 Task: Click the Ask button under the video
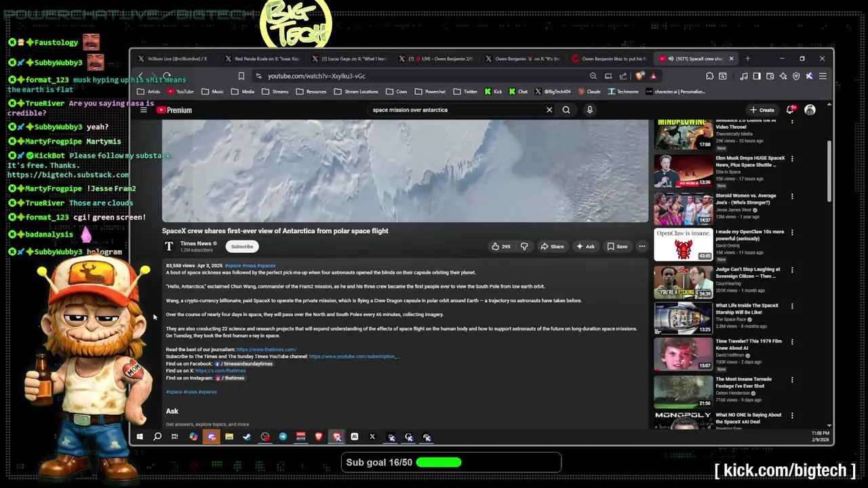[x=585, y=247]
